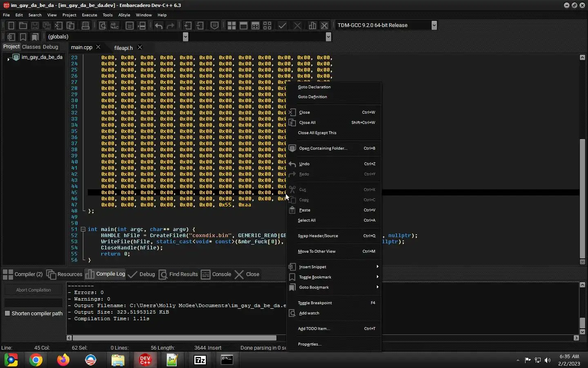Viewport: 588px width, 368px height.
Task: Open the compiler set dropdown
Action: (434, 25)
